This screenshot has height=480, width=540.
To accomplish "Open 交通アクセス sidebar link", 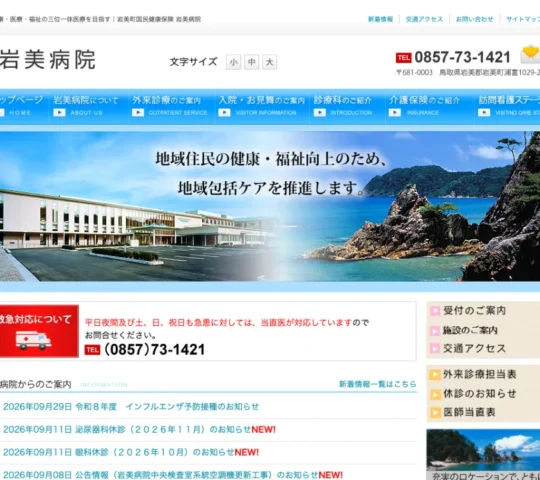I will (474, 348).
